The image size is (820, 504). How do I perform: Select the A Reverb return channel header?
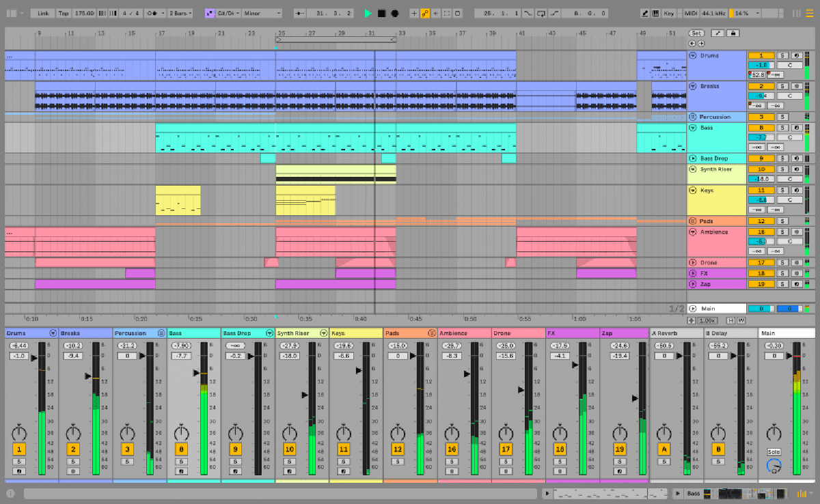point(675,333)
